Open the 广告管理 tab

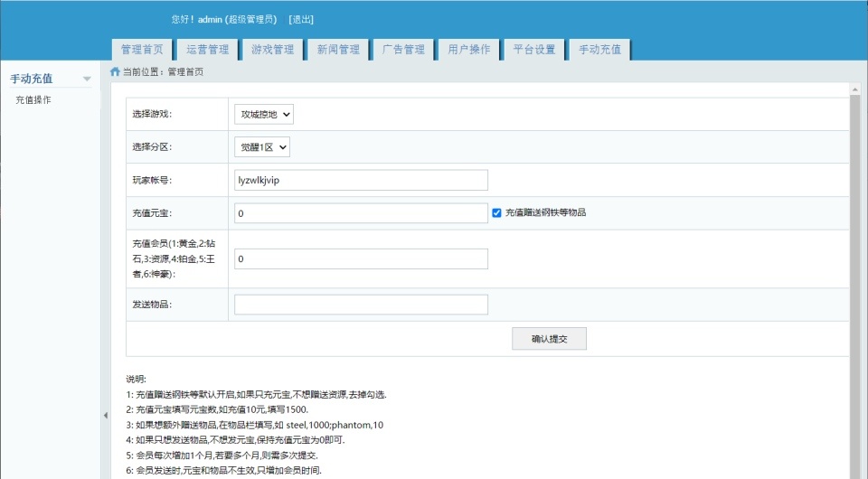click(x=403, y=49)
